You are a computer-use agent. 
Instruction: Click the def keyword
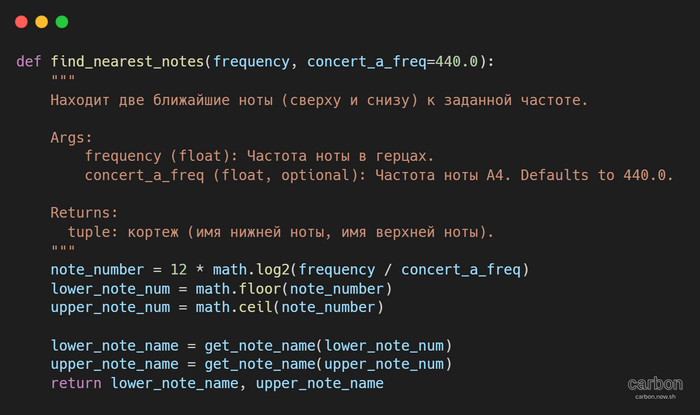29,61
